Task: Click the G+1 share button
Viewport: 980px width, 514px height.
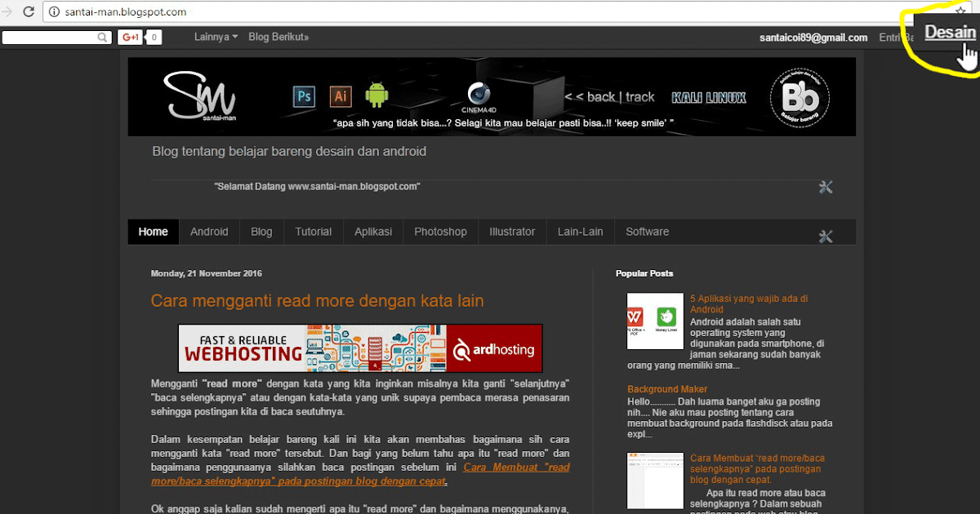Action: (x=131, y=37)
